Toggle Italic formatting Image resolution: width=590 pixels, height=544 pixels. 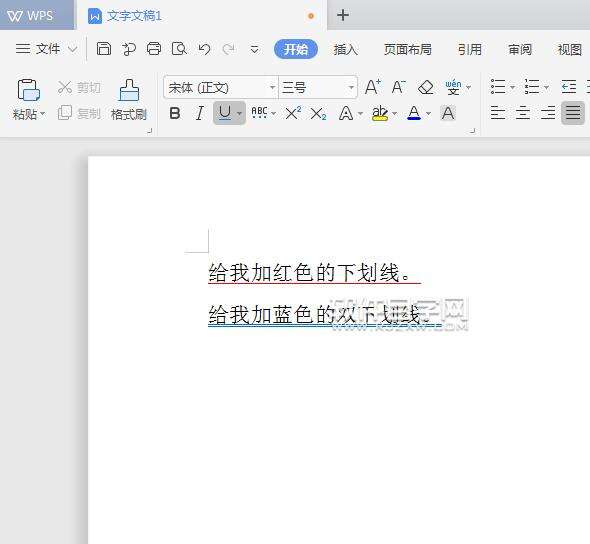point(200,113)
